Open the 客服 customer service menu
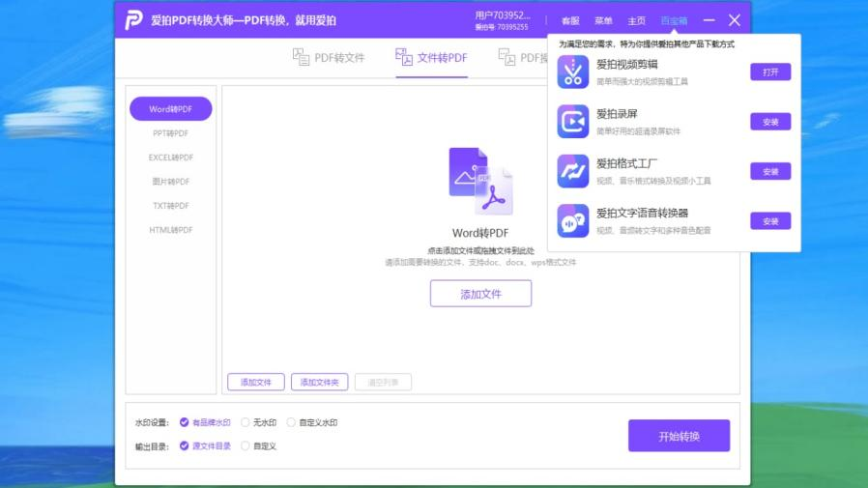This screenshot has height=488, width=868. click(x=570, y=21)
